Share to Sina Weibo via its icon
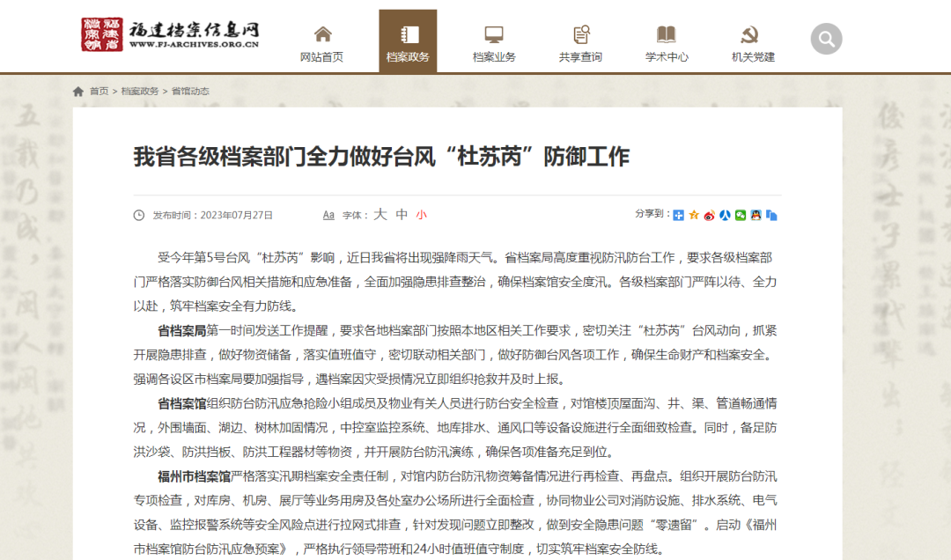Screen dimensions: 951x560 click(x=709, y=214)
